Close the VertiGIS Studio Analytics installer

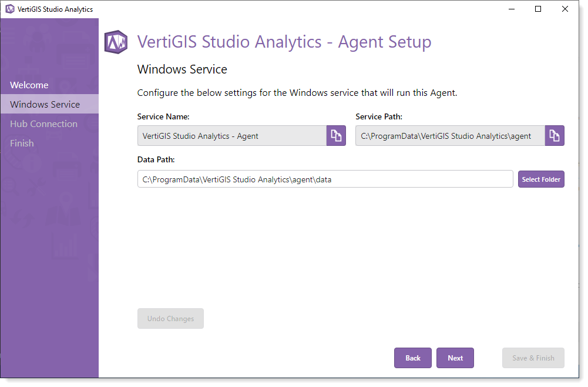click(565, 9)
